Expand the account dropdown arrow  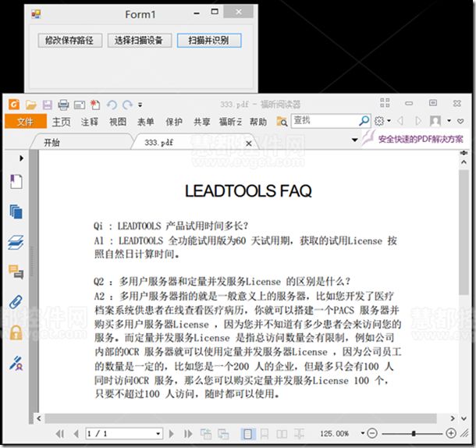pos(449,121)
